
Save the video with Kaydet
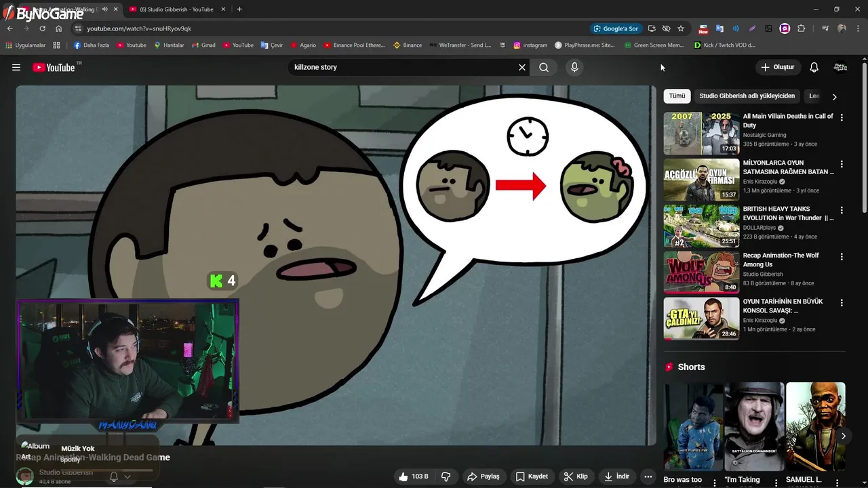click(x=532, y=476)
